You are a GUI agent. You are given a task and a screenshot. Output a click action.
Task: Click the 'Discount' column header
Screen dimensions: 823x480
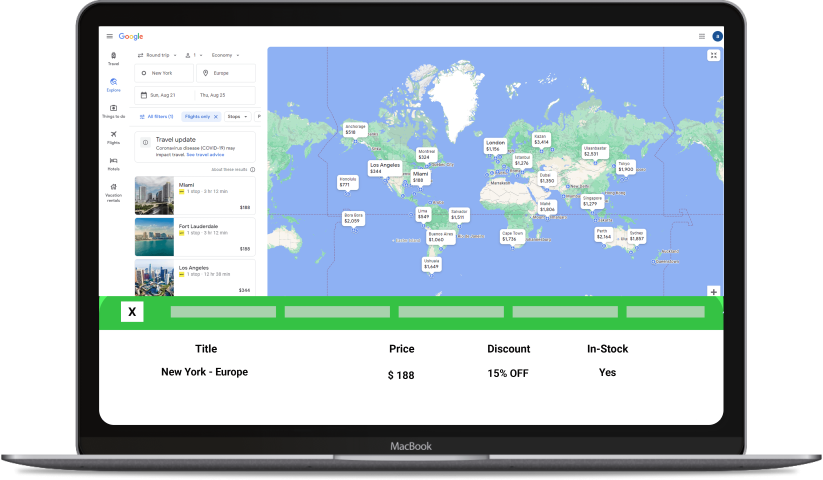[x=509, y=349]
